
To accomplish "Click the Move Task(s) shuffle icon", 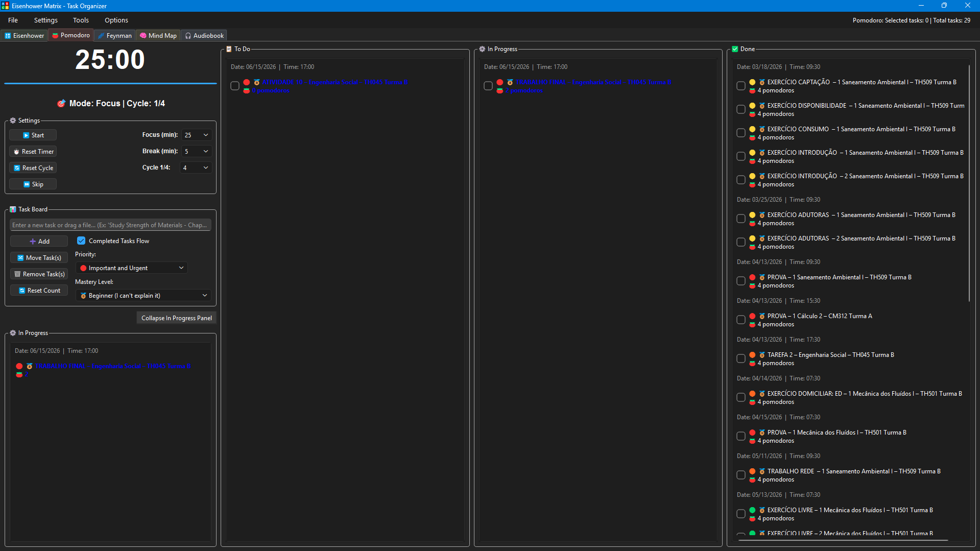I will [20, 258].
